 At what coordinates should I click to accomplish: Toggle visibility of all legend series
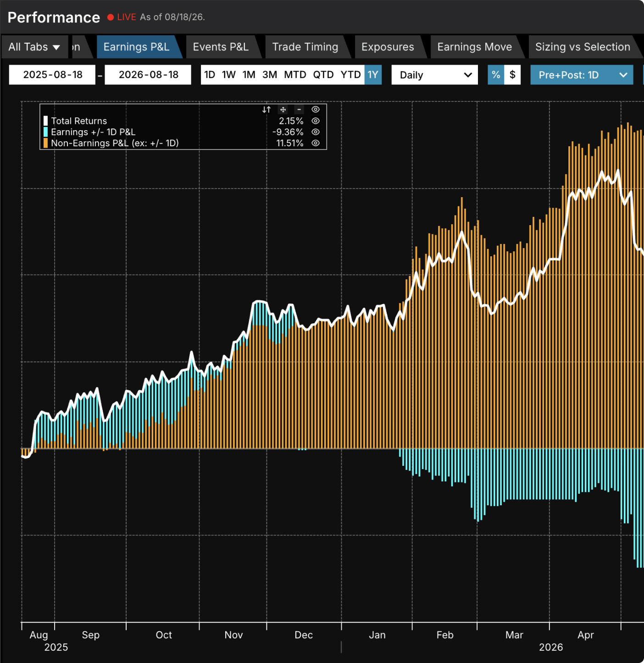[316, 110]
